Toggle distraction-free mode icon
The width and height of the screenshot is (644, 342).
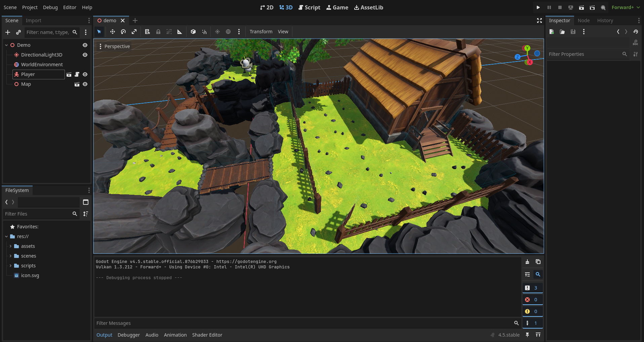(x=539, y=21)
